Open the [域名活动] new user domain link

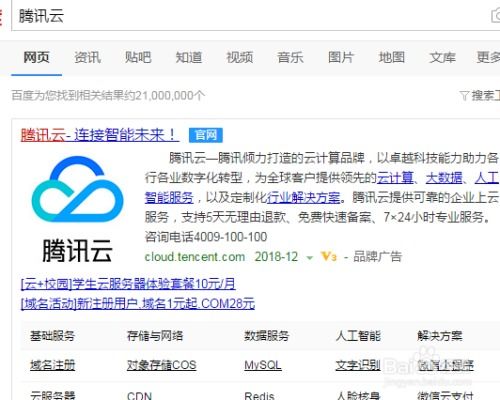click(x=138, y=304)
